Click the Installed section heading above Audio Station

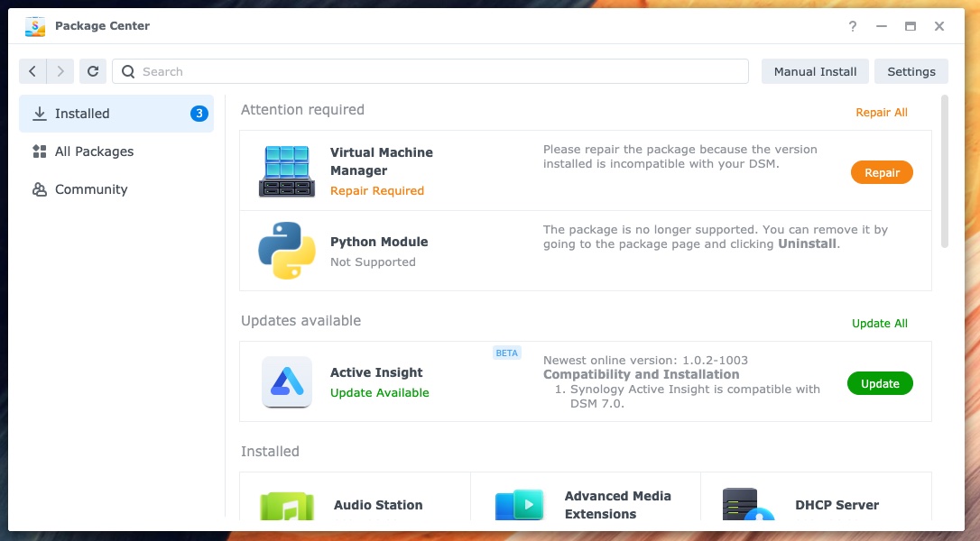[x=270, y=451]
